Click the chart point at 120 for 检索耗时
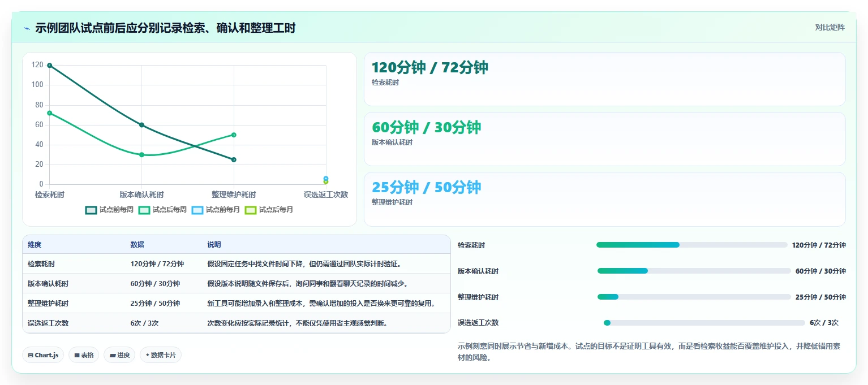The image size is (868, 385). [50, 66]
